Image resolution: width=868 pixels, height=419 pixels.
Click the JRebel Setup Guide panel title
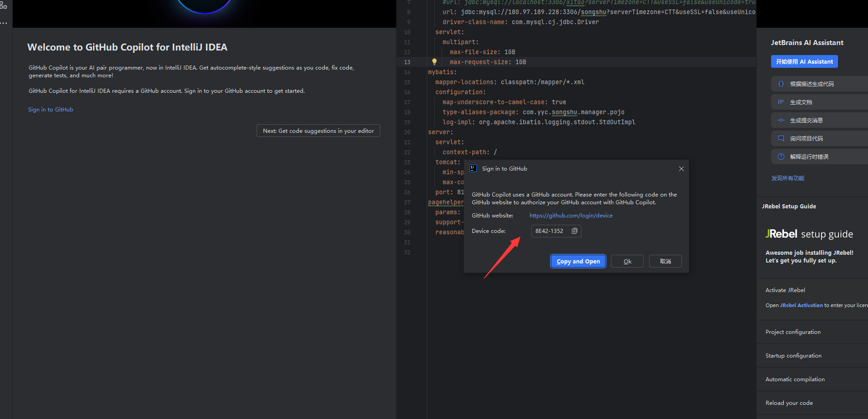(789, 207)
